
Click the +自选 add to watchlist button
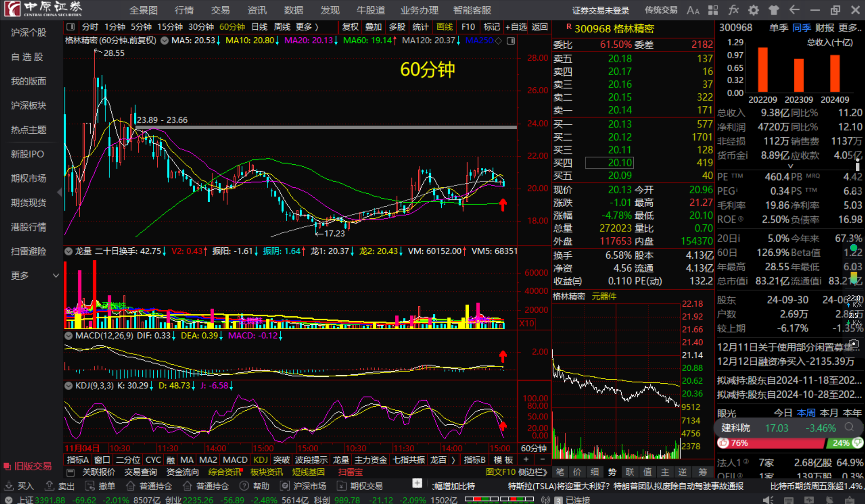pos(516,27)
